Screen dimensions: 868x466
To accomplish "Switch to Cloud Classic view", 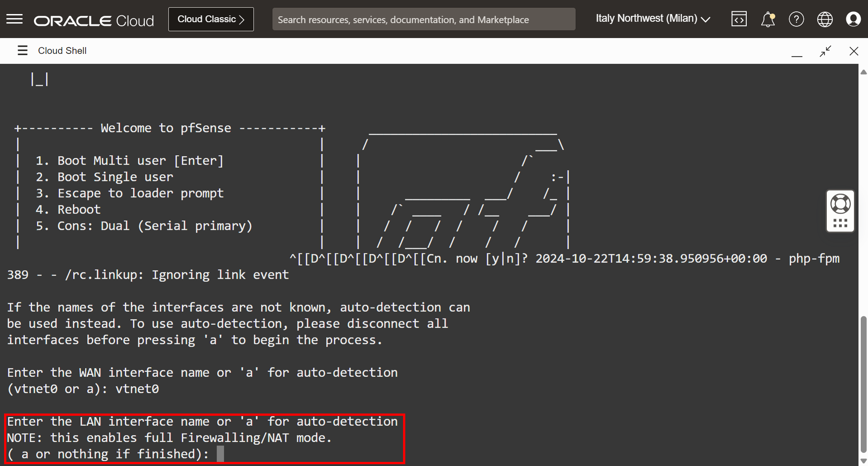I will pos(211,19).
